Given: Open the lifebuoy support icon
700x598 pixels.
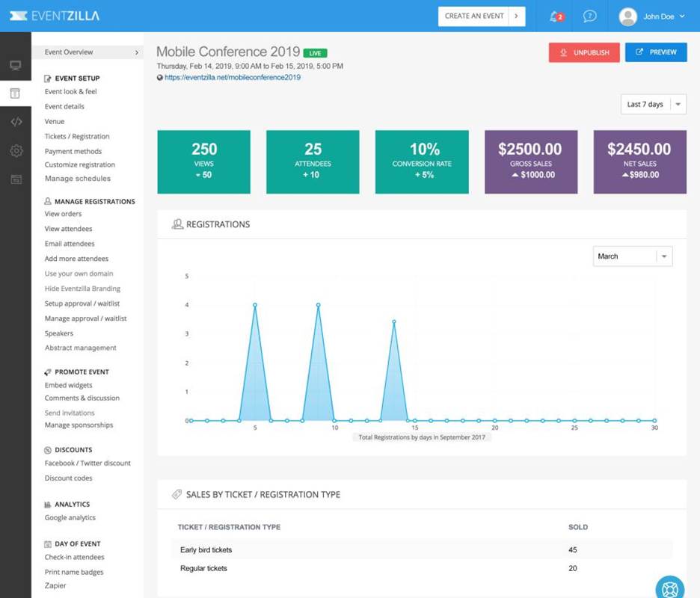Looking at the screenshot, I should click(669, 588).
